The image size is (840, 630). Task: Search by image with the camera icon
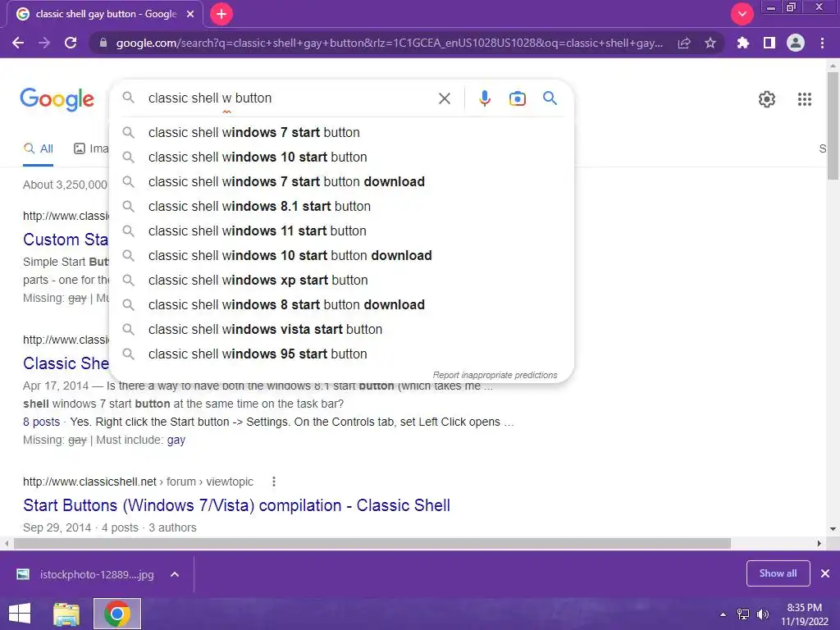tap(517, 98)
